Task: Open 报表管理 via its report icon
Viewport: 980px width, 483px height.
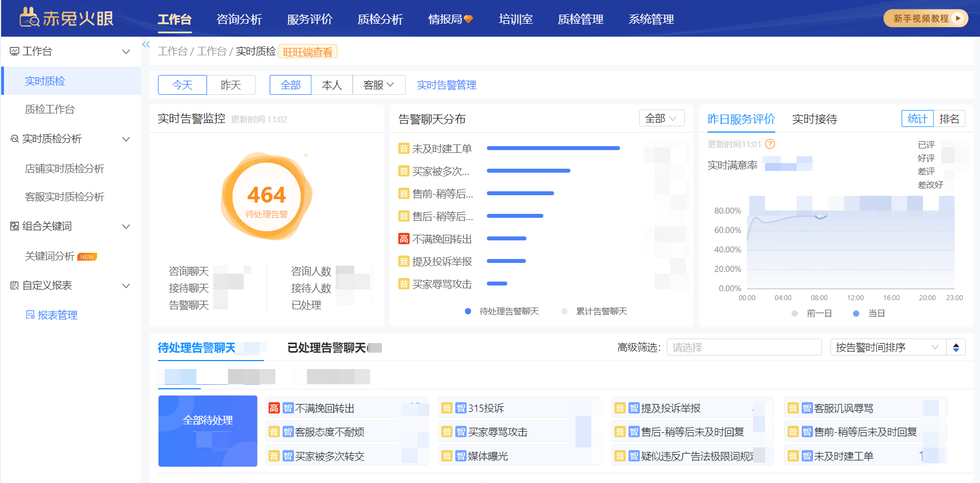Action: pyautogui.click(x=30, y=315)
